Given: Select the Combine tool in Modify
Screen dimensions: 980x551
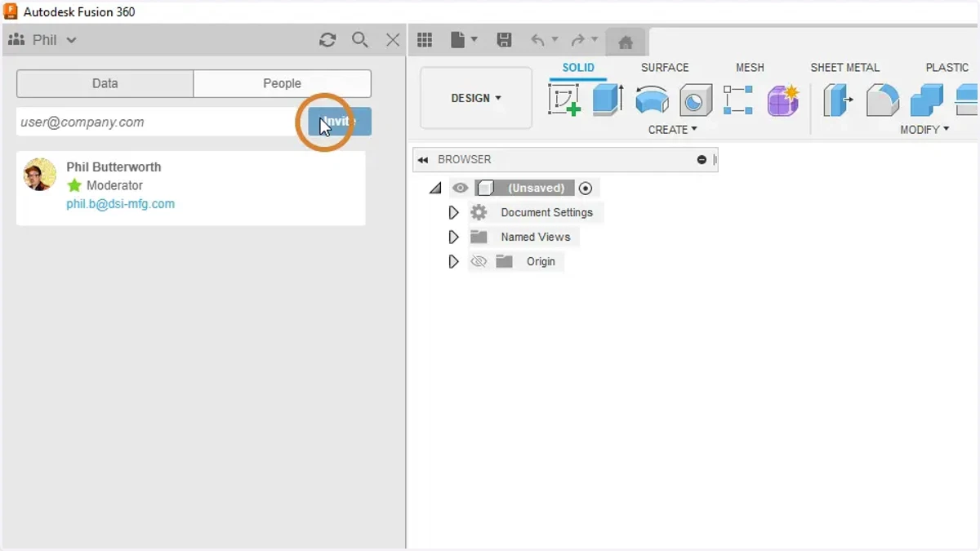Looking at the screenshot, I should 926,100.
